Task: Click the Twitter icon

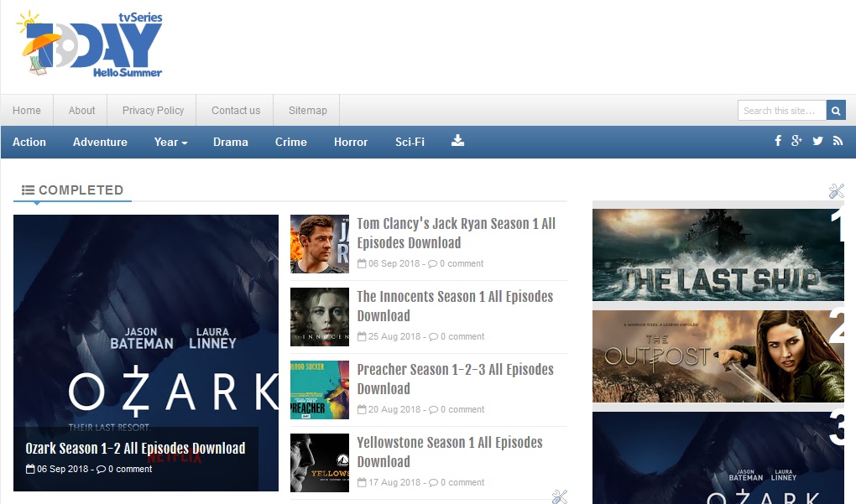Action: [817, 141]
